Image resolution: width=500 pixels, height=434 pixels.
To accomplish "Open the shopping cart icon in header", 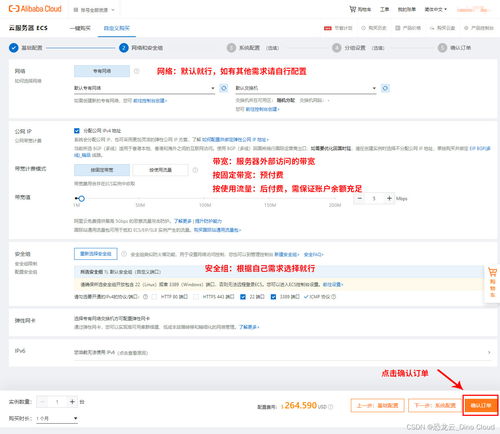I will coord(353,9).
